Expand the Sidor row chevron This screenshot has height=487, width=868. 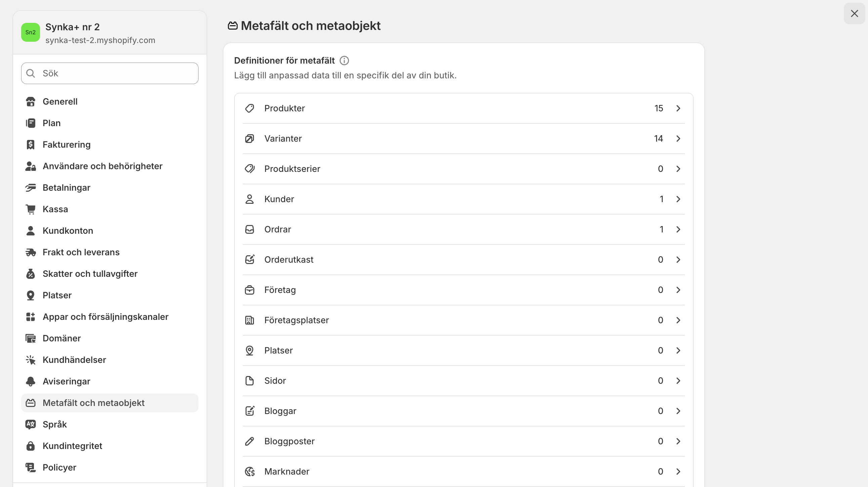678,381
